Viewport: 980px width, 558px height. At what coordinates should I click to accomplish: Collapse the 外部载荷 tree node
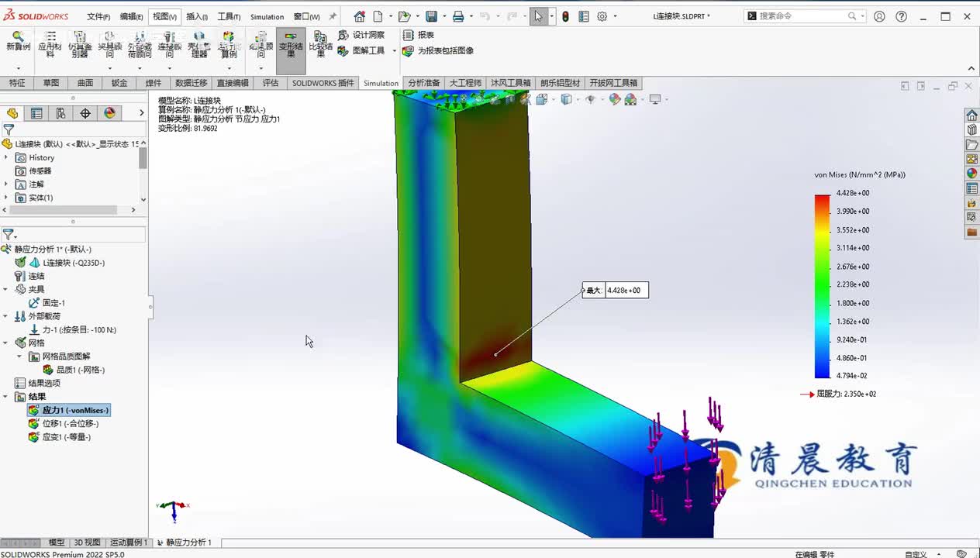tap(5, 316)
